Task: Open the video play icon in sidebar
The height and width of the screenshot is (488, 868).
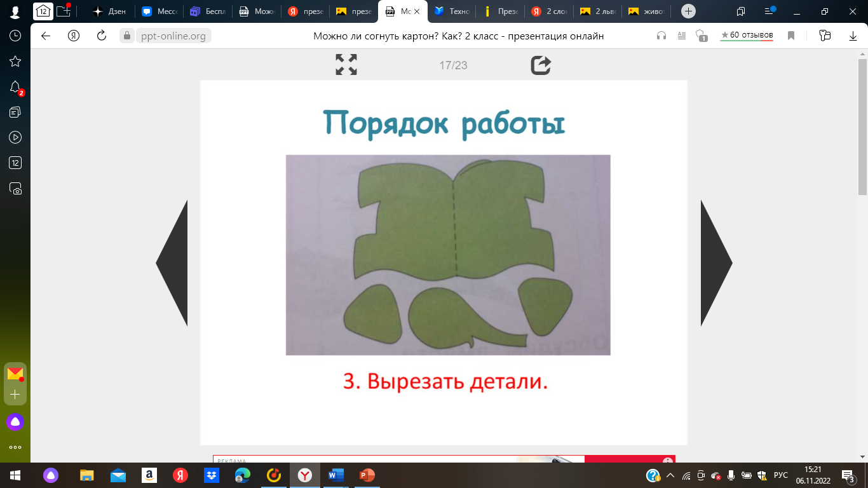Action: click(15, 137)
